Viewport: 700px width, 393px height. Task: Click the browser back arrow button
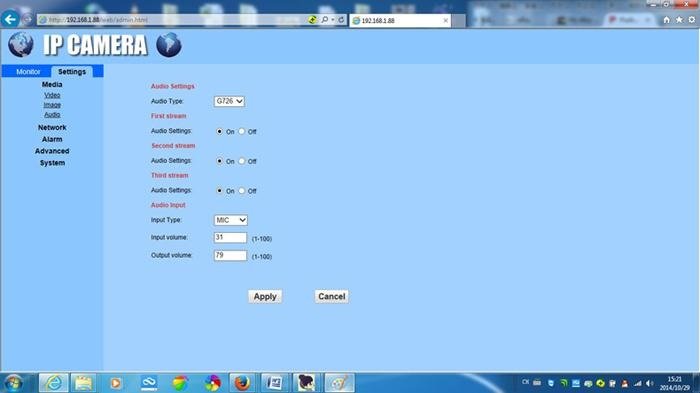(10, 19)
